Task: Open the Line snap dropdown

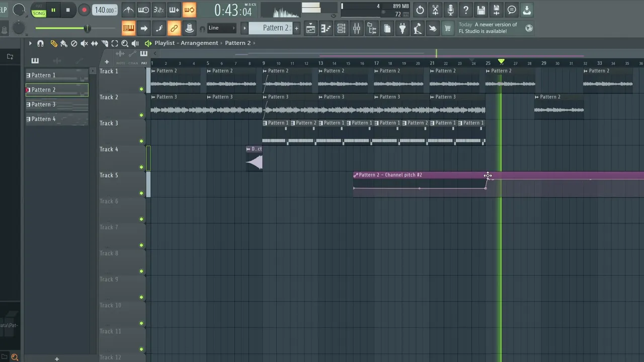Action: pyautogui.click(x=221, y=28)
